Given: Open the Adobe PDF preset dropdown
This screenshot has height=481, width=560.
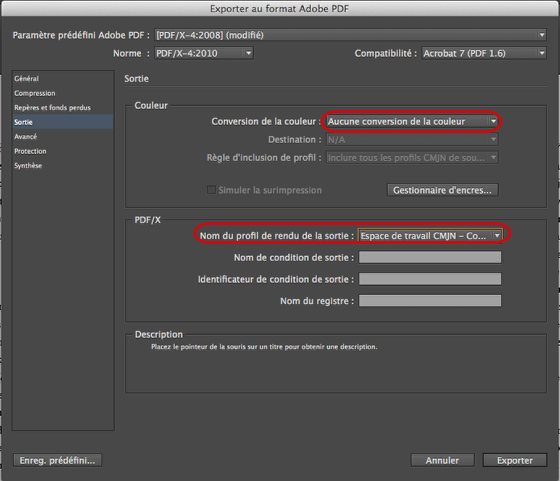Looking at the screenshot, I should (x=350, y=35).
